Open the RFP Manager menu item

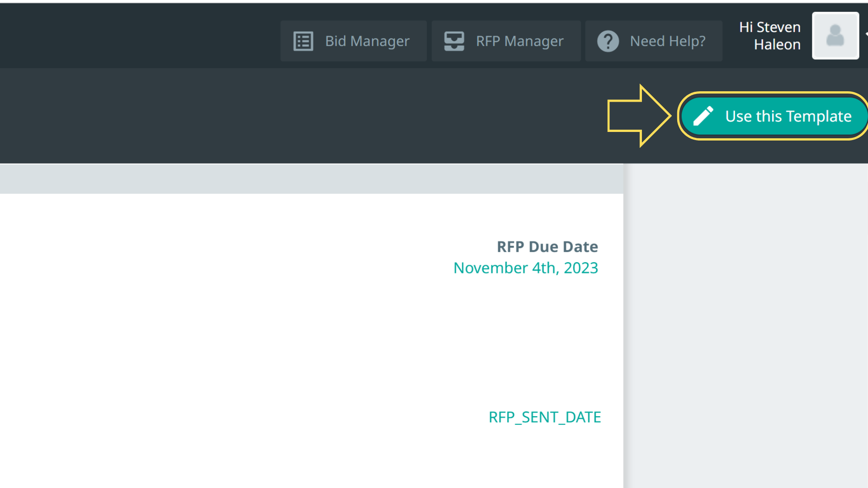(x=519, y=41)
